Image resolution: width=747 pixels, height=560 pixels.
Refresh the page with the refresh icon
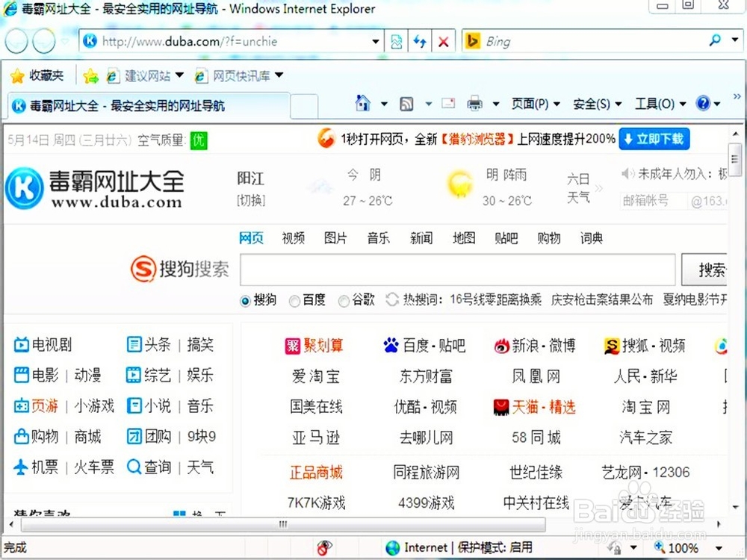click(x=420, y=41)
